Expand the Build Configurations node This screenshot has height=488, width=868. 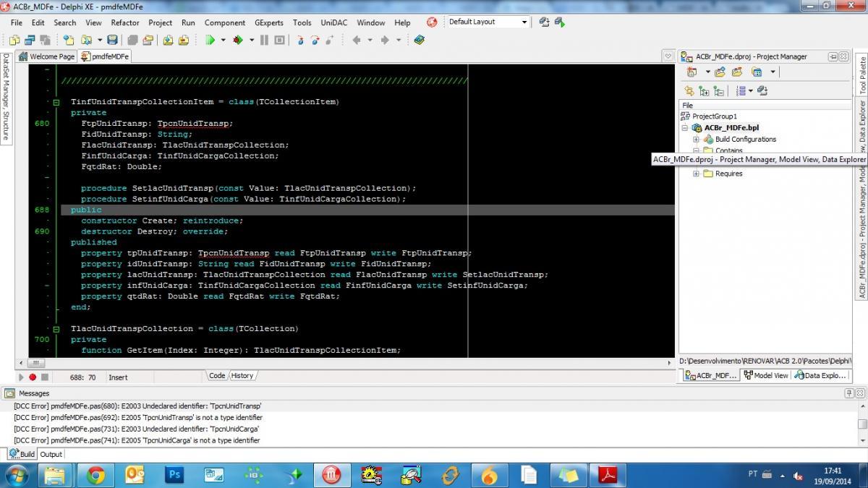[x=696, y=140]
